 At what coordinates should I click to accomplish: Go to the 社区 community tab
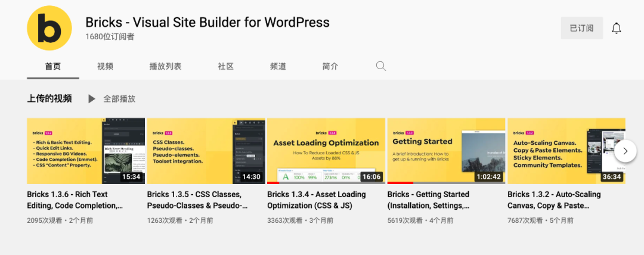(226, 66)
